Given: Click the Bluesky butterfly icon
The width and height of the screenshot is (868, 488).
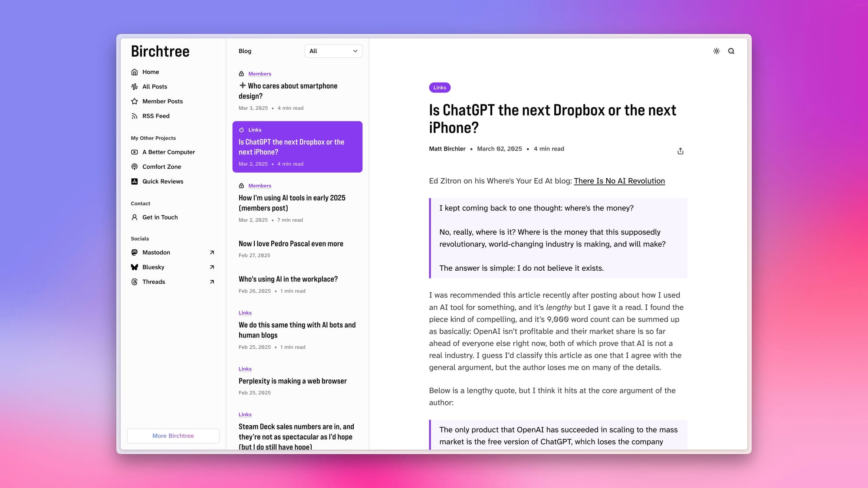Looking at the screenshot, I should 135,267.
